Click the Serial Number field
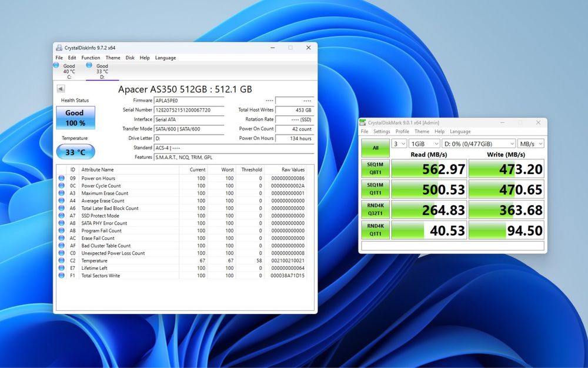 tap(189, 110)
